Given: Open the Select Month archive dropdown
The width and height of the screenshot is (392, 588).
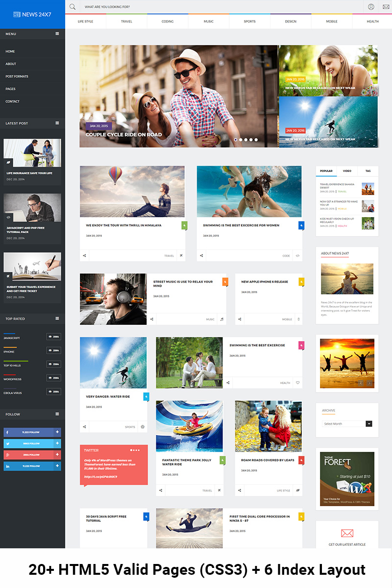Looking at the screenshot, I should point(347,424).
